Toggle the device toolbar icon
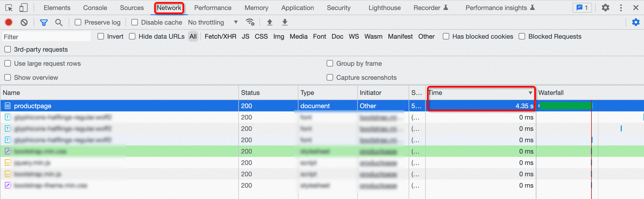Screen dimensions: 644x199 (24, 8)
